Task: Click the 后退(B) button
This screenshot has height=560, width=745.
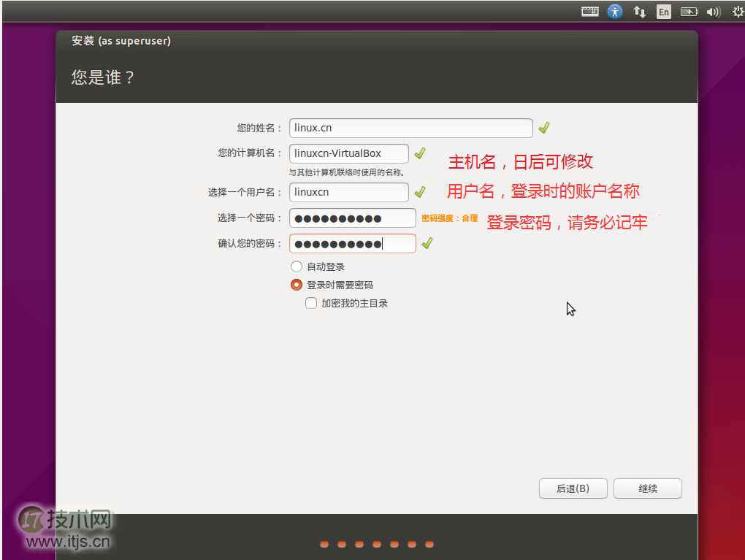Action: [573, 488]
